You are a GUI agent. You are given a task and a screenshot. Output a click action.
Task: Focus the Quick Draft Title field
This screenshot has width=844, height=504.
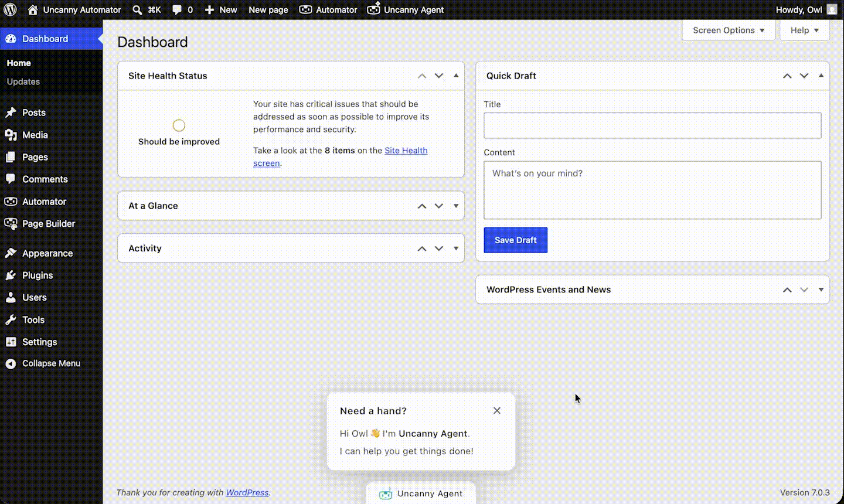pos(652,125)
